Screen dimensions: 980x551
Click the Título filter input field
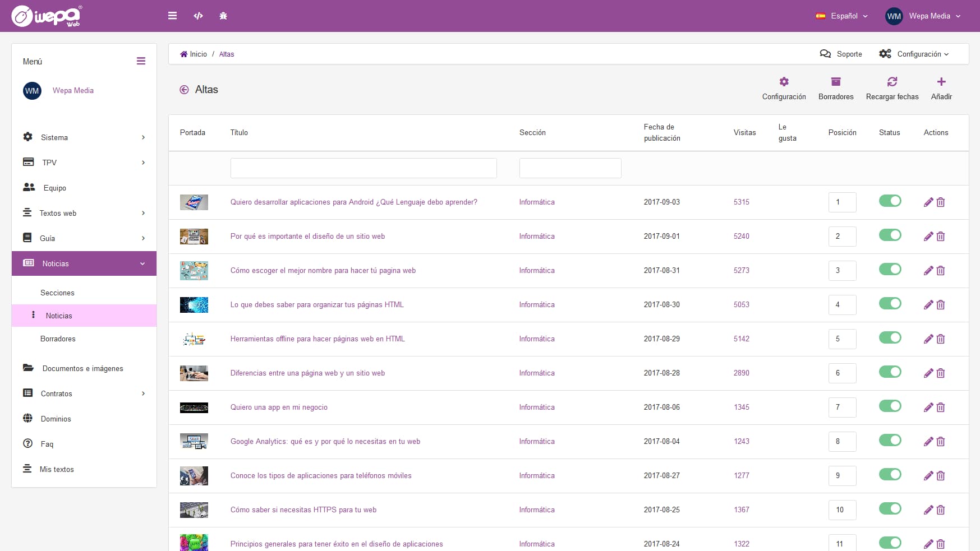(x=363, y=168)
